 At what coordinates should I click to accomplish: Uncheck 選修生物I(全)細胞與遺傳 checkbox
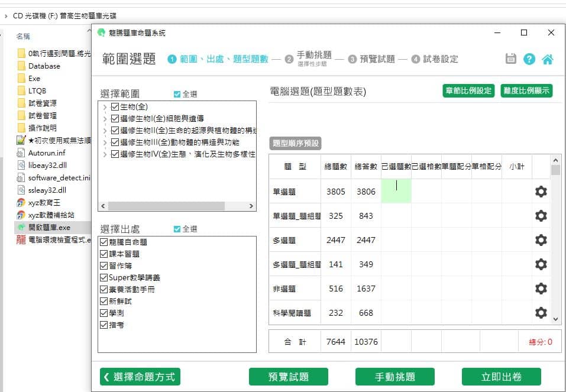pos(115,118)
